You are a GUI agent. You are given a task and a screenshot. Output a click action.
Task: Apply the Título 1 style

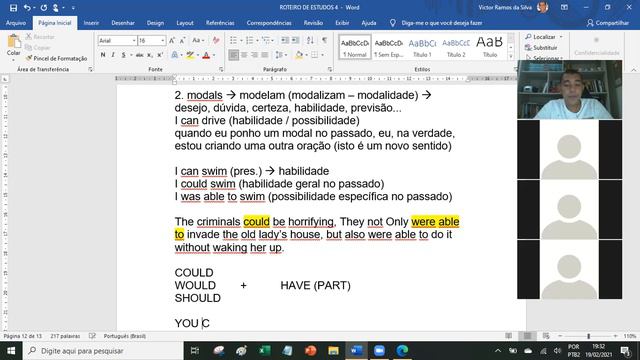pyautogui.click(x=422, y=47)
